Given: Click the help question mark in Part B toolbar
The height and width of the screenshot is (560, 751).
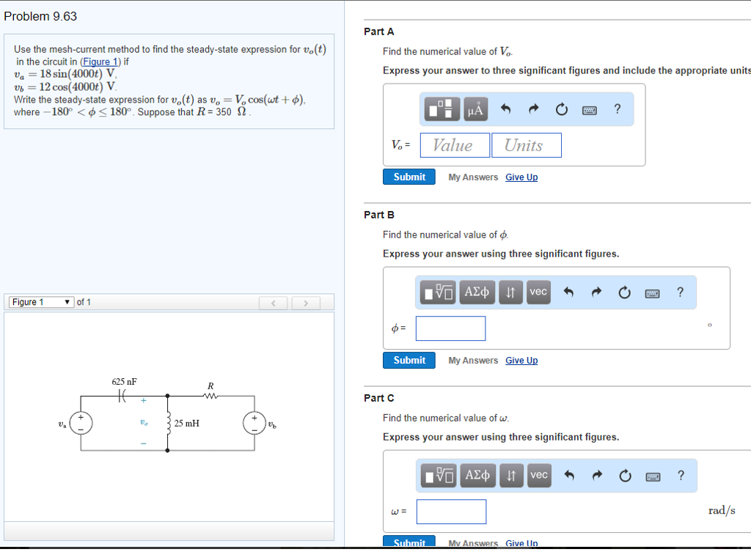Looking at the screenshot, I should (x=680, y=292).
